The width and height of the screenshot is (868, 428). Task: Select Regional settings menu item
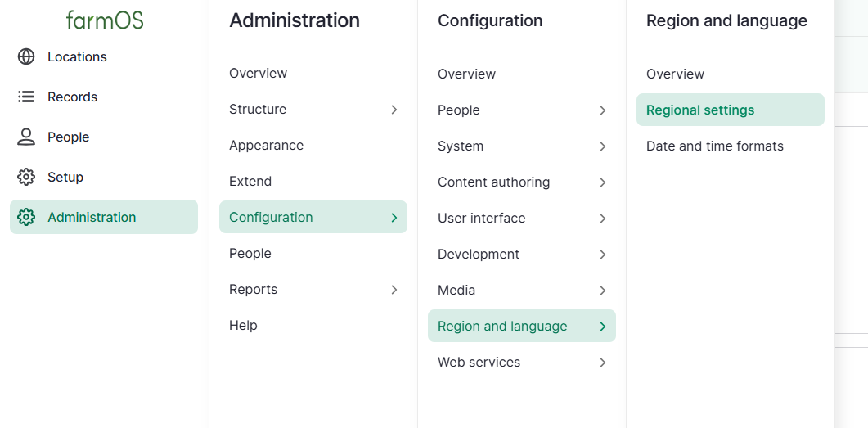click(731, 110)
